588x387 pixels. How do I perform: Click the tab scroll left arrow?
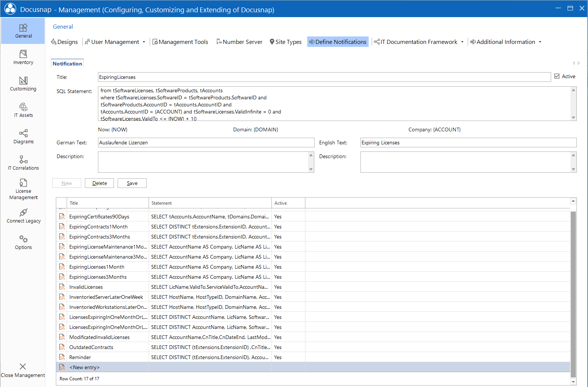point(573,63)
